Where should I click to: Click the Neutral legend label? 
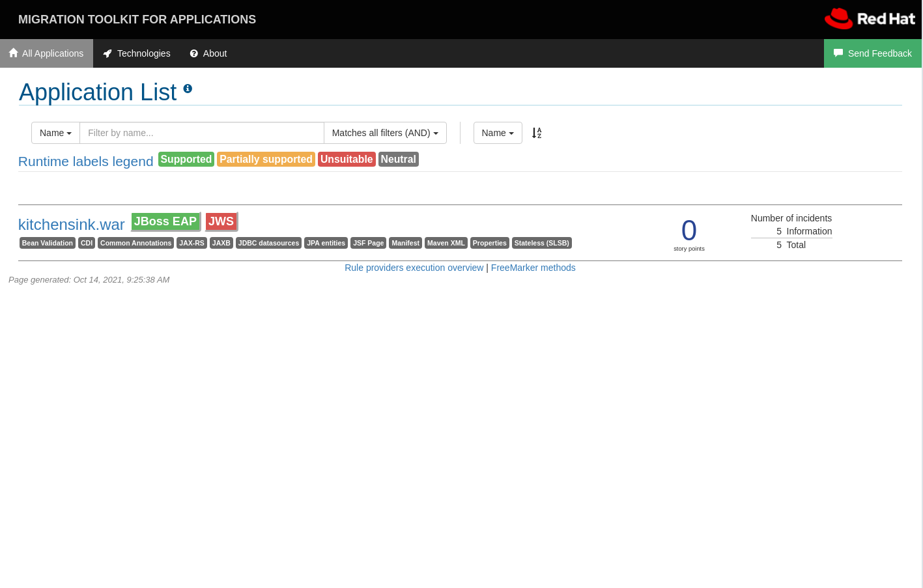(399, 159)
